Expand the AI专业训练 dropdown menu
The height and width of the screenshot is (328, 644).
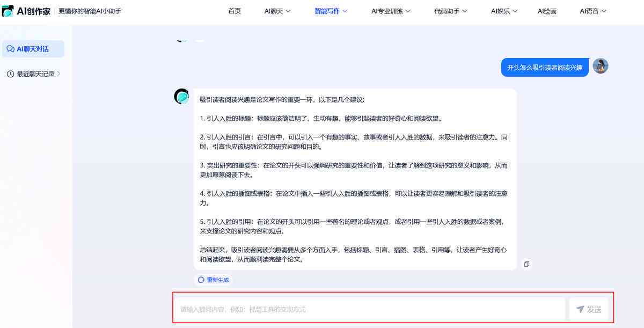pyautogui.click(x=391, y=11)
